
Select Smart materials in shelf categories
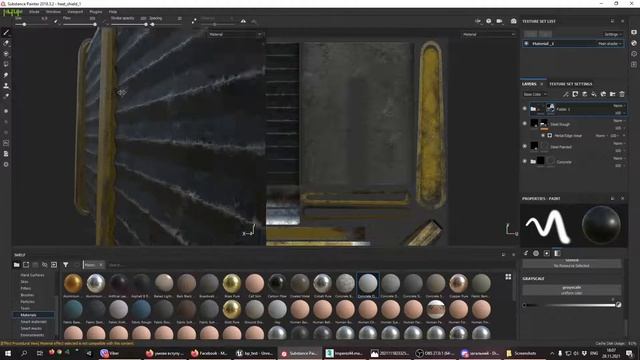pos(33,322)
